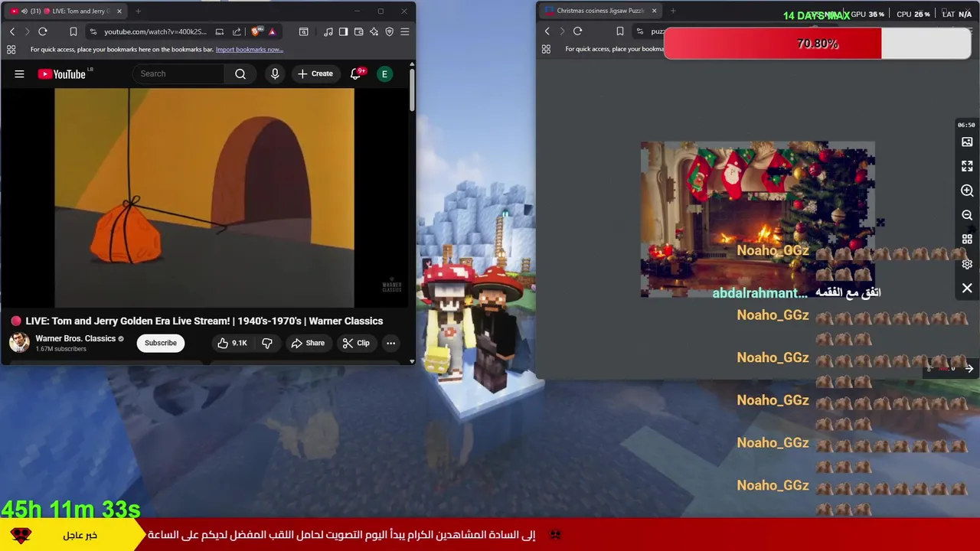The image size is (980, 551).
Task: Open a new tab in YouTube window
Action: click(x=138, y=11)
